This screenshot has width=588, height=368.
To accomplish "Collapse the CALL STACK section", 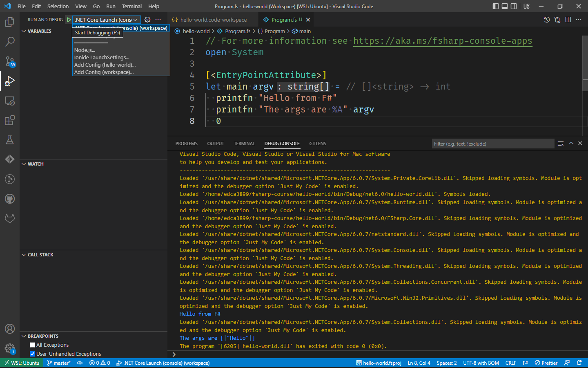I will click(x=40, y=255).
